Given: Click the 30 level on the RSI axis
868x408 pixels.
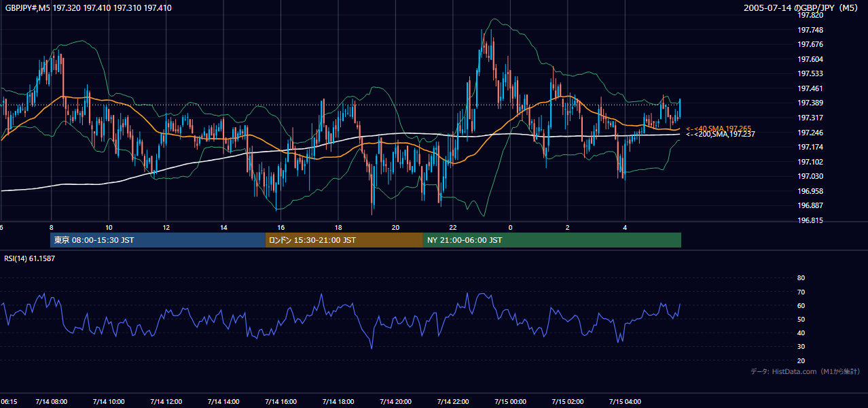Looking at the screenshot, I should click(801, 347).
